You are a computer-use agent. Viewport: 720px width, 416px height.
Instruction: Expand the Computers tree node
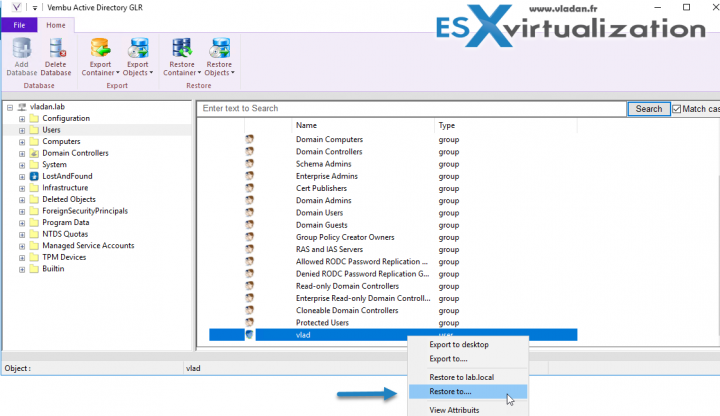point(22,142)
